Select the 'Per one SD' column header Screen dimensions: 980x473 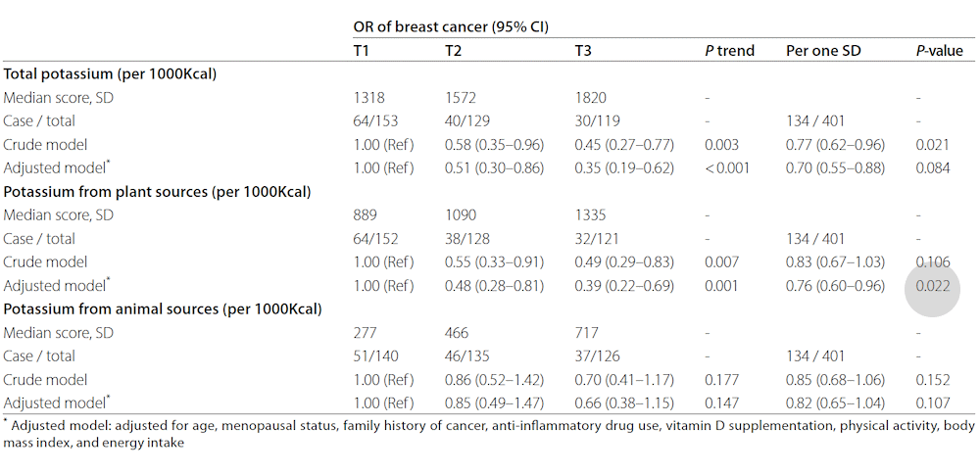click(823, 51)
